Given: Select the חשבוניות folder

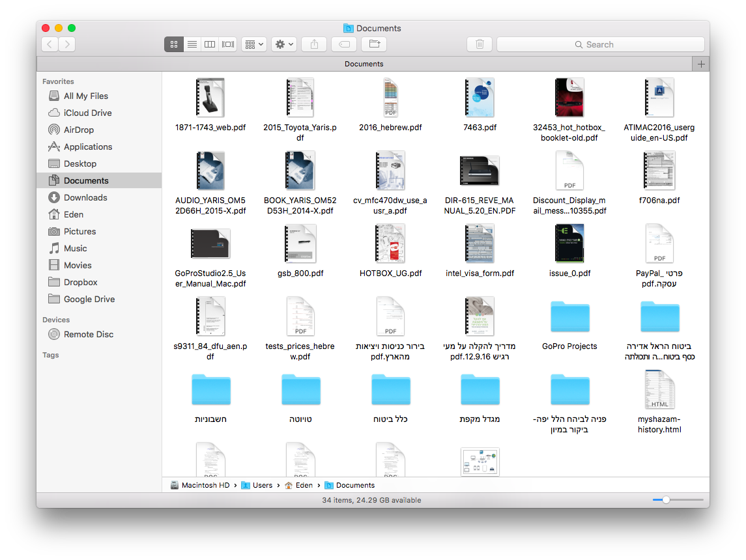Looking at the screenshot, I should pos(210,390).
